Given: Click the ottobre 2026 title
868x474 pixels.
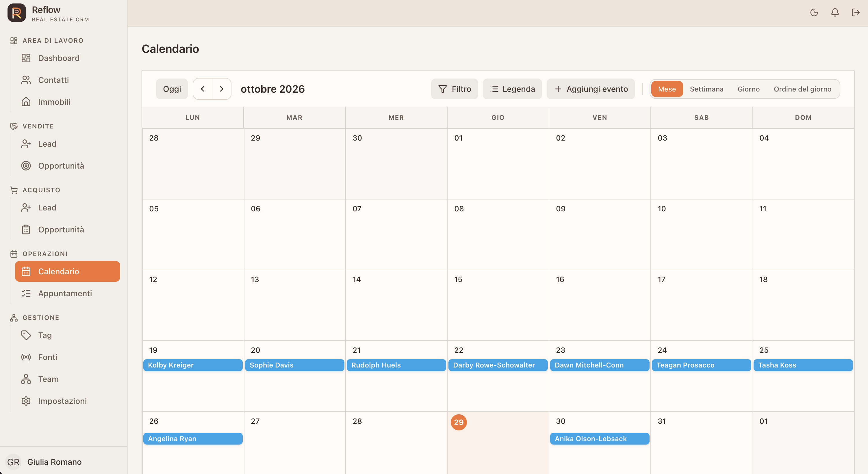Looking at the screenshot, I should pos(272,89).
